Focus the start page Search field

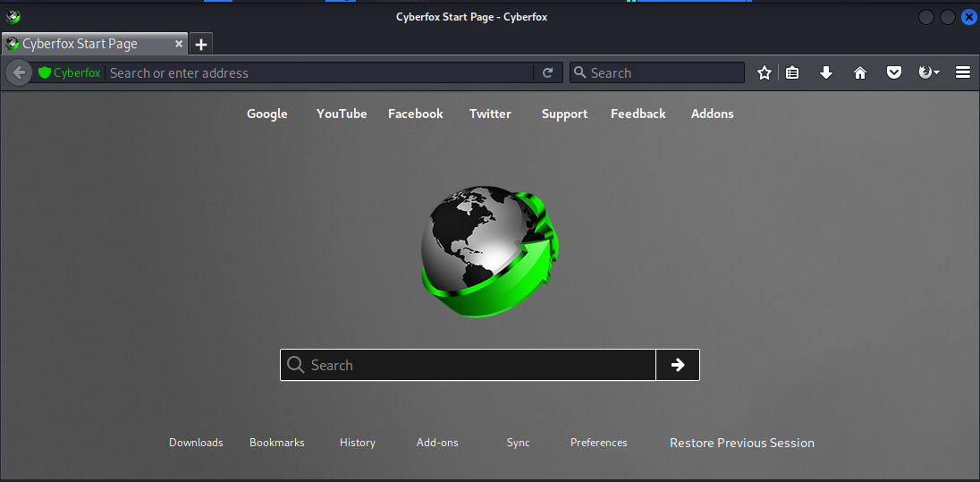click(469, 365)
